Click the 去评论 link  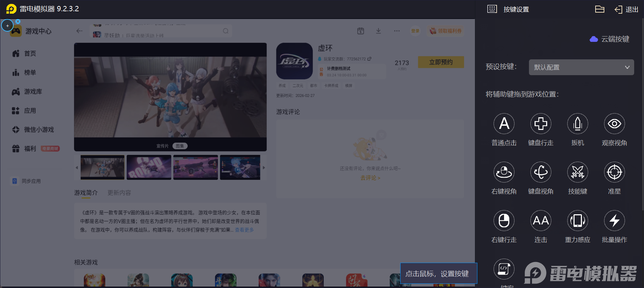coord(370,178)
